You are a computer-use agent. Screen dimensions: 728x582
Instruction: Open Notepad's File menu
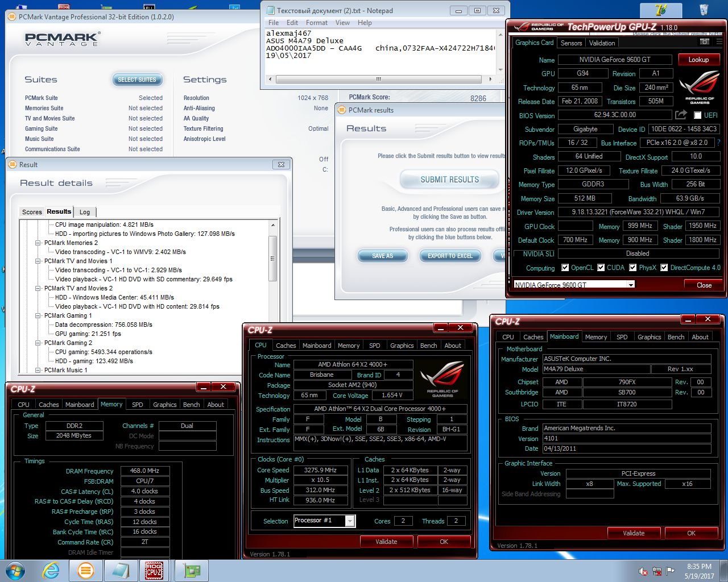coord(274,23)
